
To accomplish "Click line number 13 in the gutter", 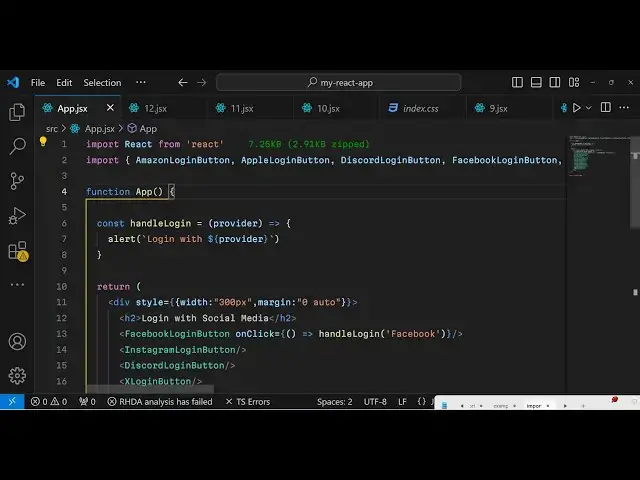I will coord(62,334).
